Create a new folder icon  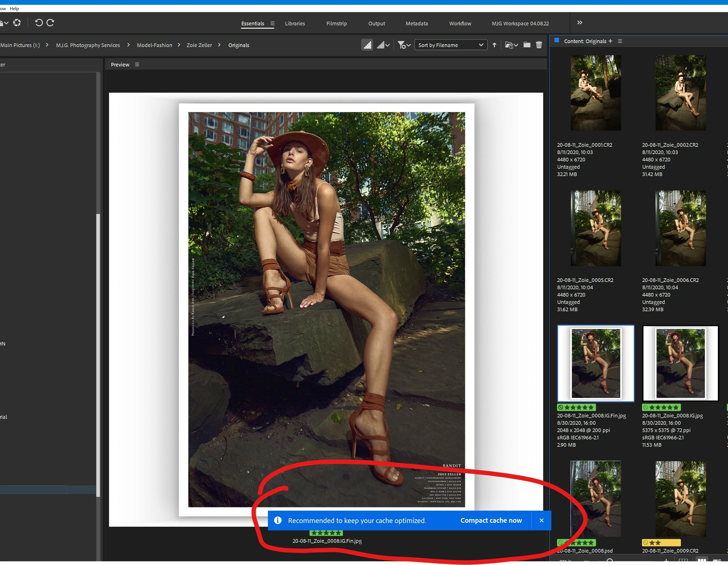click(527, 45)
